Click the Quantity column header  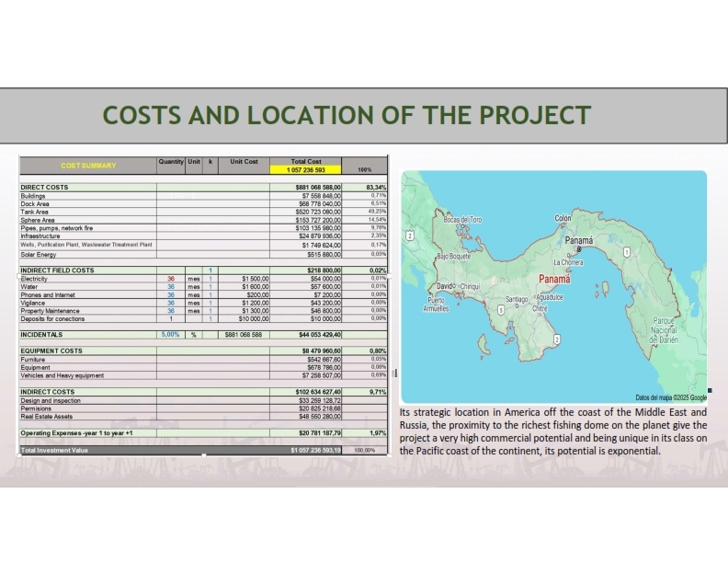click(171, 161)
